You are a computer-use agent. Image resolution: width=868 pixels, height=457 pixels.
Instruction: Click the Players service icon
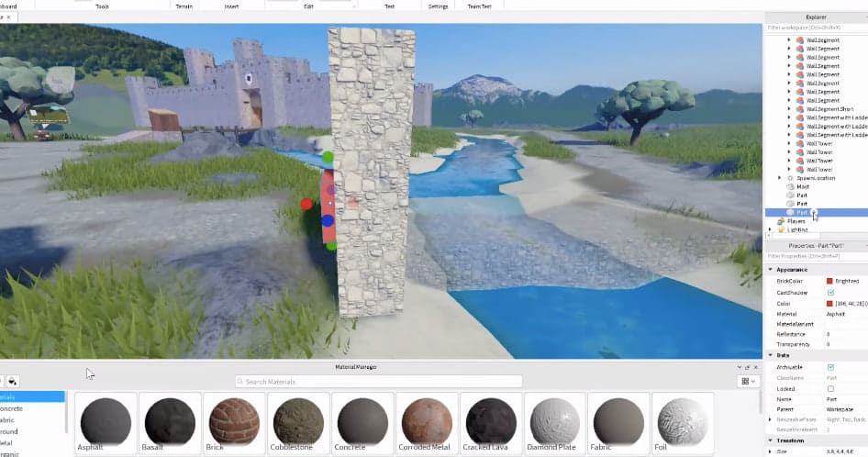click(x=781, y=221)
